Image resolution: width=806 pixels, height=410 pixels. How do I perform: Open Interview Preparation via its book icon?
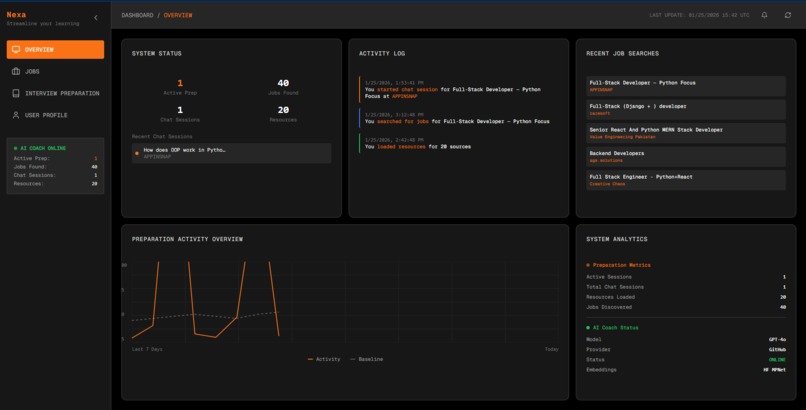tap(16, 93)
